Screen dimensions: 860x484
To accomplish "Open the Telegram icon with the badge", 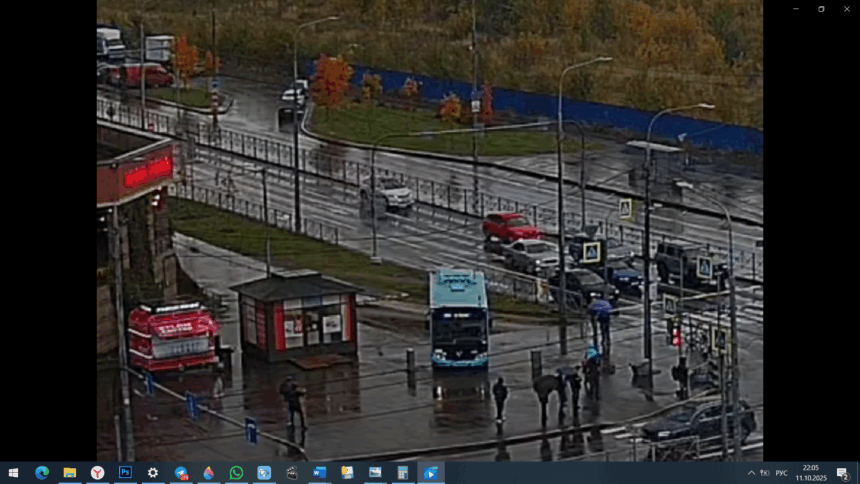I will 181,473.
